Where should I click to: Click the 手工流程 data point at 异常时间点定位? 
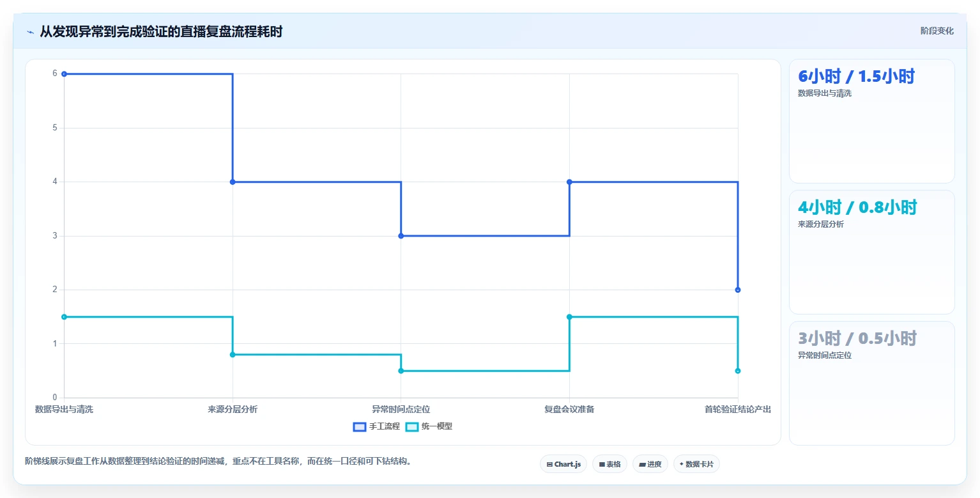tap(401, 236)
